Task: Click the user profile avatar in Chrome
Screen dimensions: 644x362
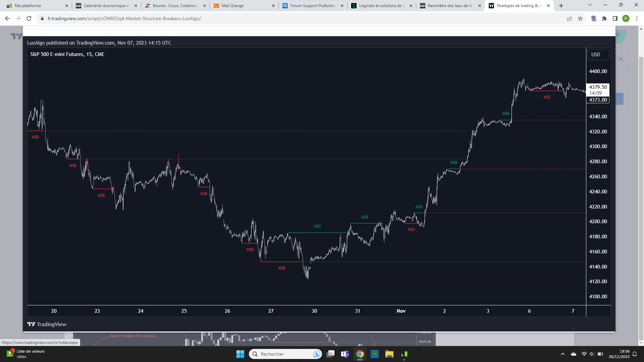Action: pos(626,18)
